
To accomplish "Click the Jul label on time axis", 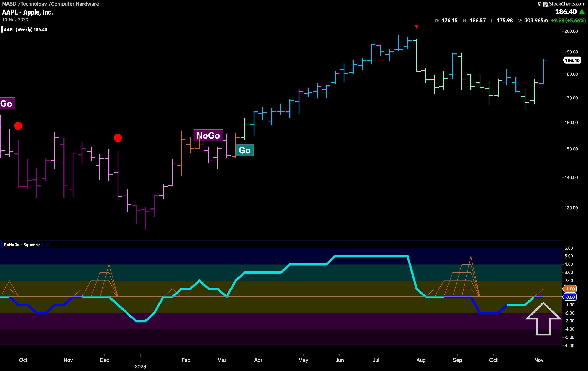I will 376,360.
